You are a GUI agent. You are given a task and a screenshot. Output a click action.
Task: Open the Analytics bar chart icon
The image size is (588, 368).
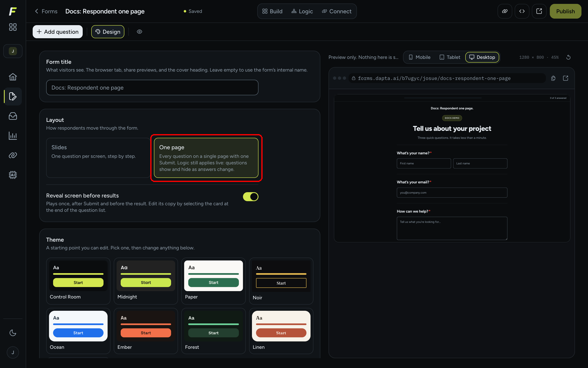tap(13, 136)
